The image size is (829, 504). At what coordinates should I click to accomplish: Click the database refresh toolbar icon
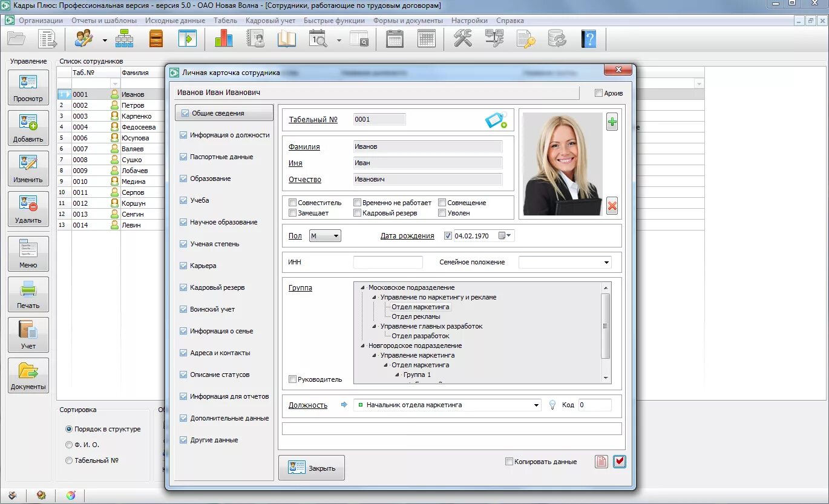(x=557, y=39)
